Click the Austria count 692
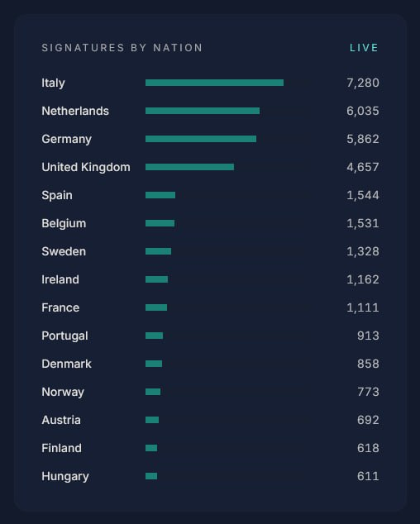The height and width of the screenshot is (524, 420). point(368,420)
